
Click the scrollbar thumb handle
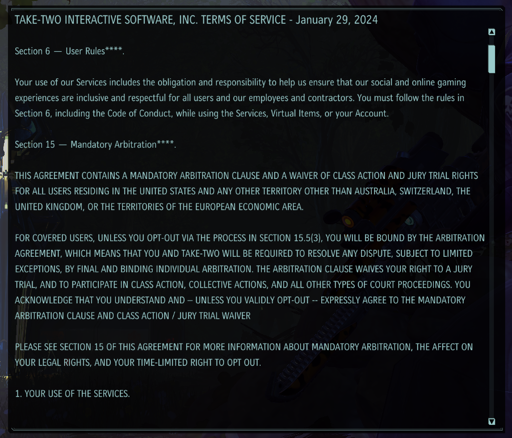pyautogui.click(x=491, y=59)
